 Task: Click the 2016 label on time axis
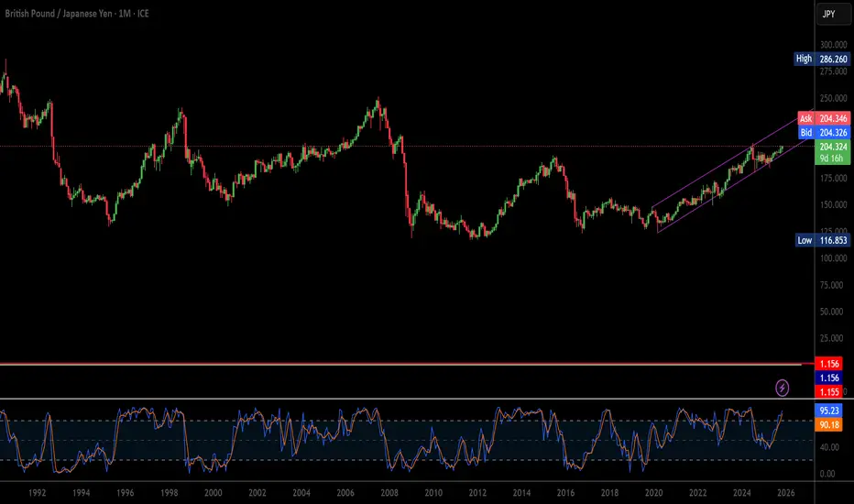(x=565, y=493)
